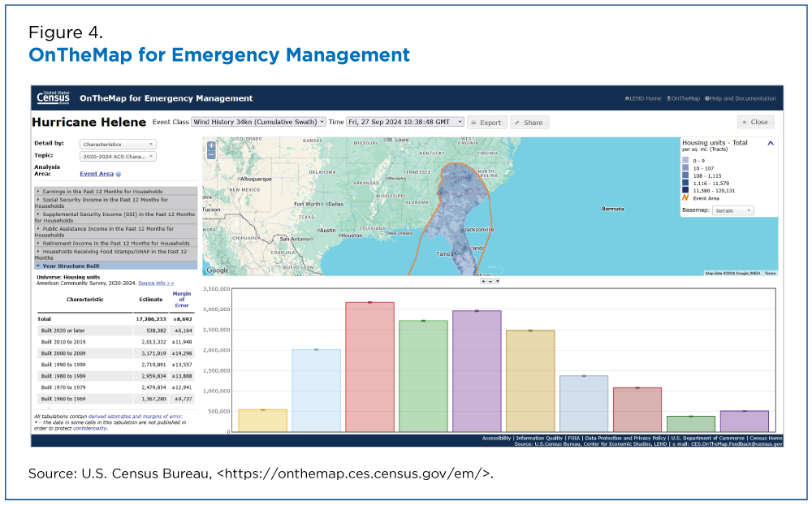
Task: Click the Event Area legend symbol
Action: pos(685,198)
